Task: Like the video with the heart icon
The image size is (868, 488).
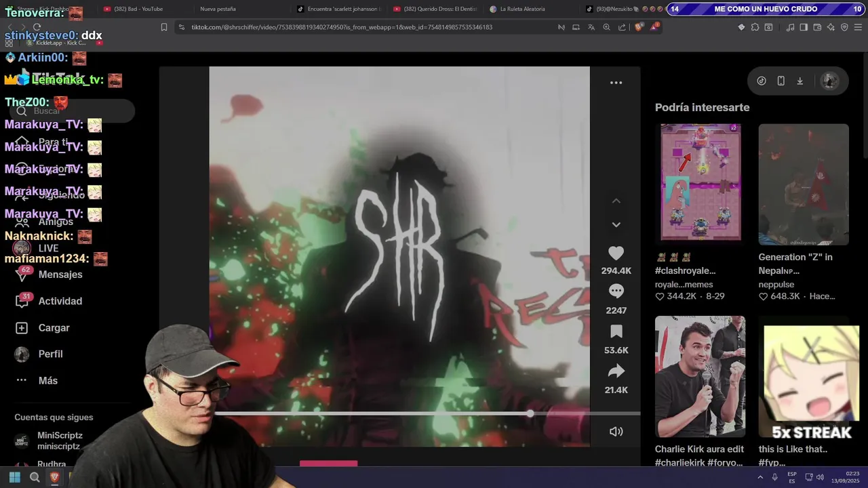Action: tap(616, 253)
